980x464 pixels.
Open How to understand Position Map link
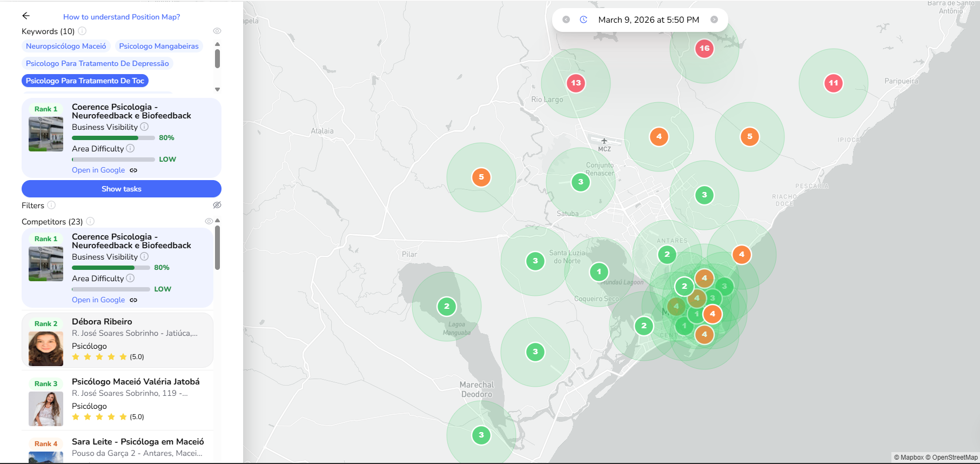[x=122, y=17]
